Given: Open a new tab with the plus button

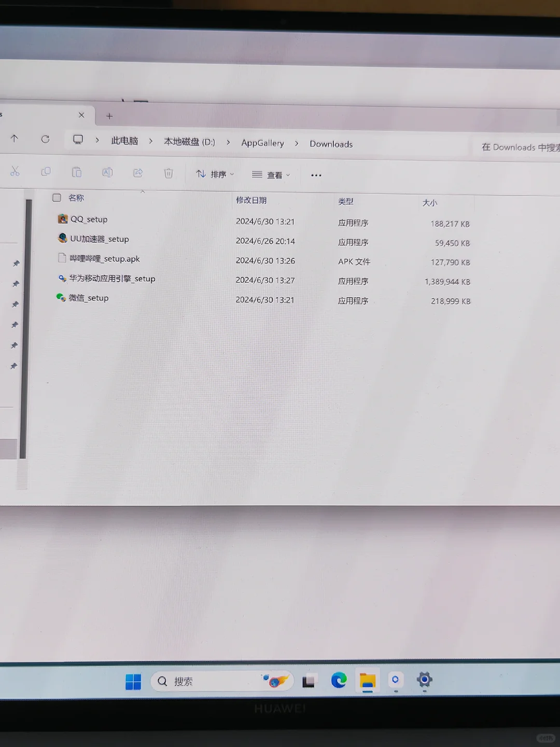Looking at the screenshot, I should [109, 116].
